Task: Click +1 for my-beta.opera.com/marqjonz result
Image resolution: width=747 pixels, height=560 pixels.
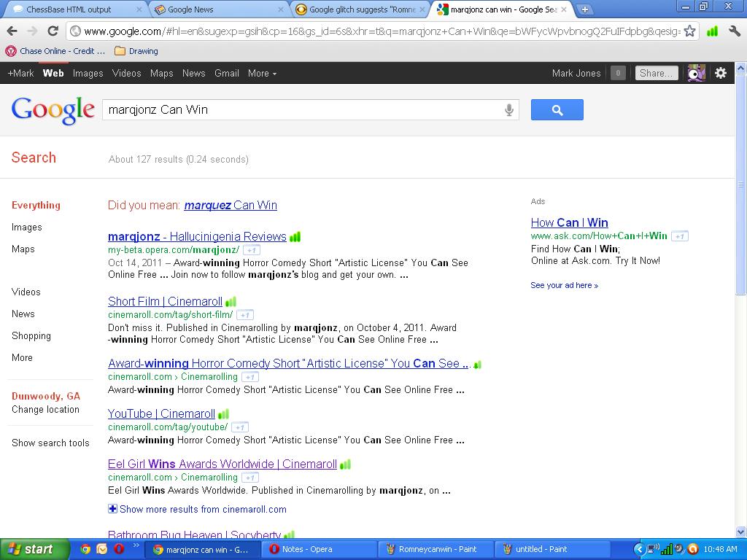Action: click(252, 250)
